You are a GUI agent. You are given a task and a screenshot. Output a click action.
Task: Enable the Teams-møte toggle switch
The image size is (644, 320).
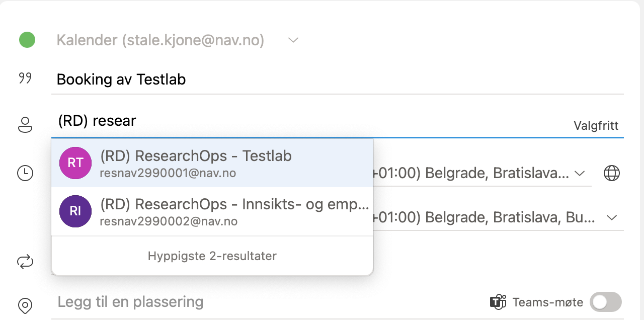605,302
